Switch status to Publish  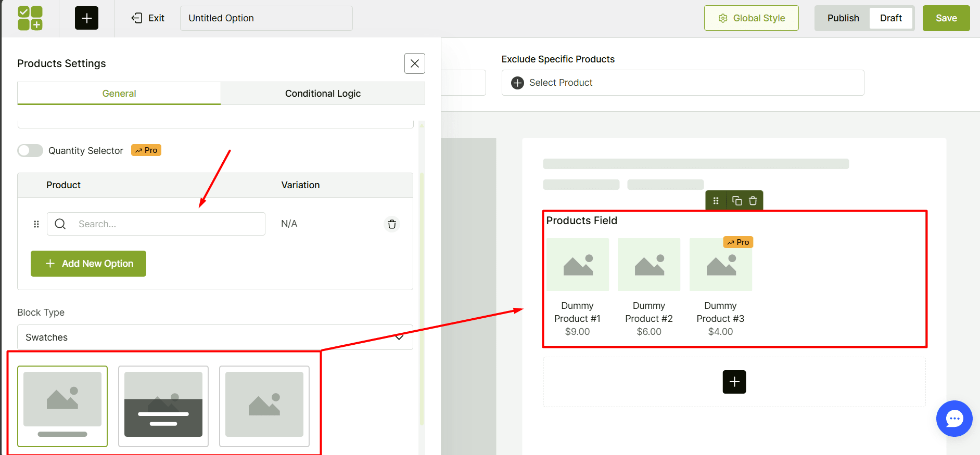coord(843,18)
